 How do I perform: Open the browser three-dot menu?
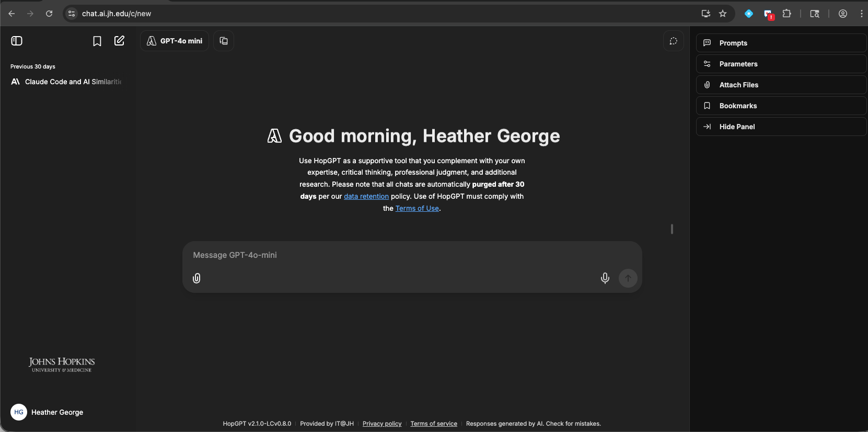coord(861,14)
